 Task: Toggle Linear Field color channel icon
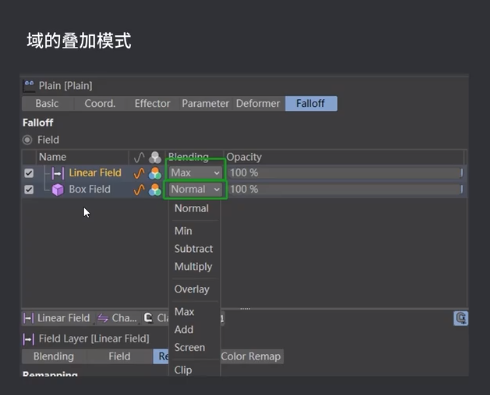pyautogui.click(x=155, y=173)
